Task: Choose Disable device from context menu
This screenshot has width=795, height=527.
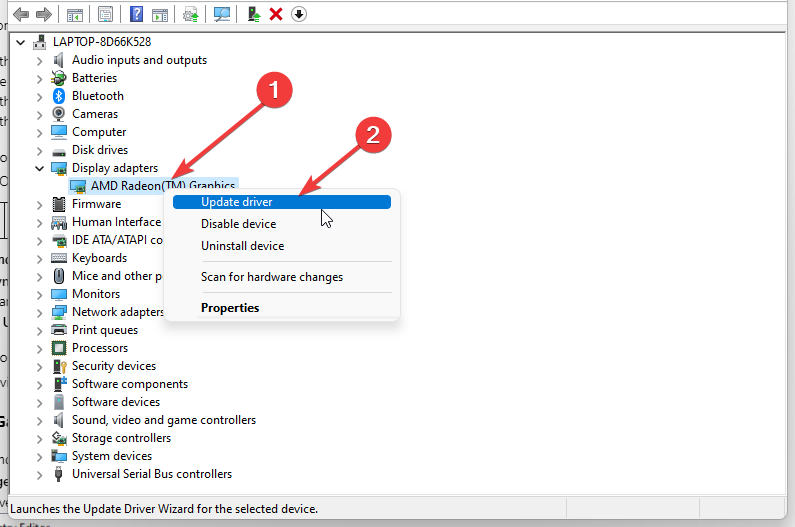Action: click(x=282, y=224)
